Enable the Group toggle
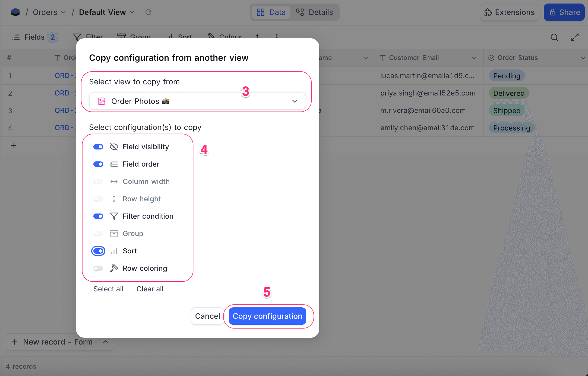This screenshot has width=588, height=376. (98, 233)
